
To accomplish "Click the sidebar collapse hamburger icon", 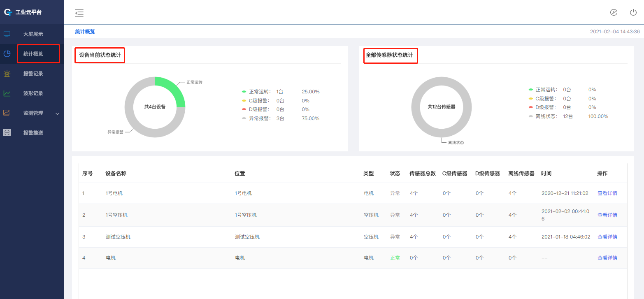I will [x=79, y=13].
